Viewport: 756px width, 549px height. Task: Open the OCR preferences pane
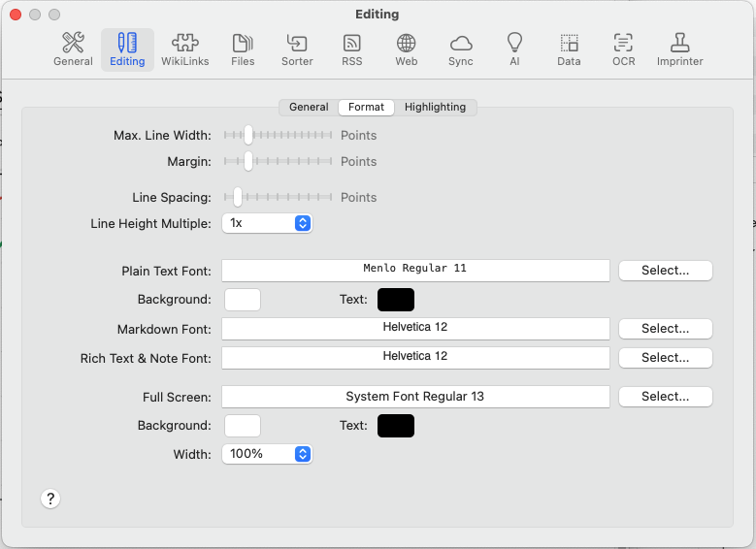(623, 49)
